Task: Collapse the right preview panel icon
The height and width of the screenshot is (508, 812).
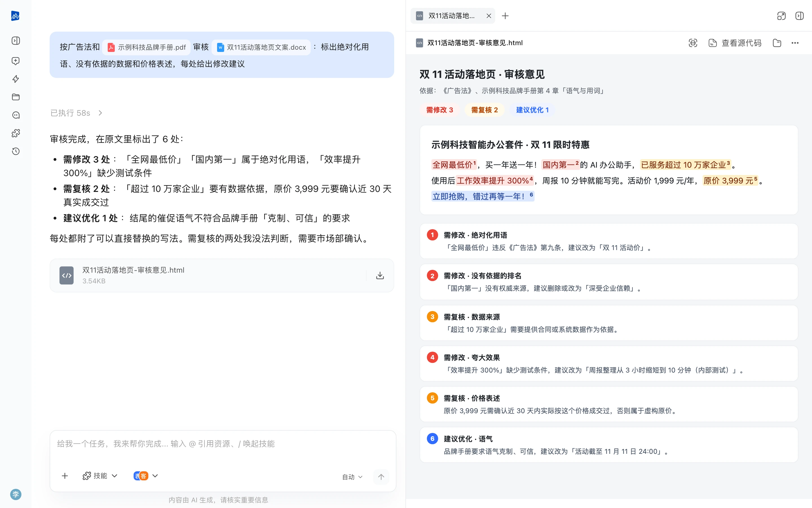Action: coord(800,16)
